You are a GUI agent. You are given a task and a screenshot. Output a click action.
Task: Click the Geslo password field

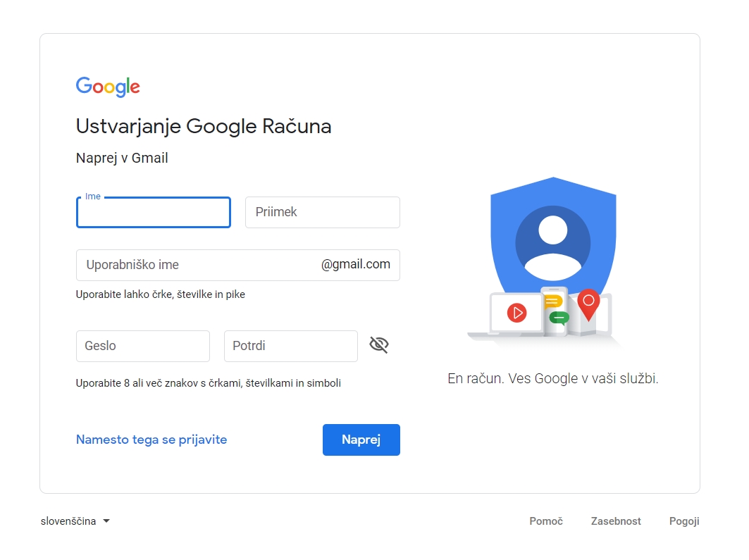click(x=143, y=347)
